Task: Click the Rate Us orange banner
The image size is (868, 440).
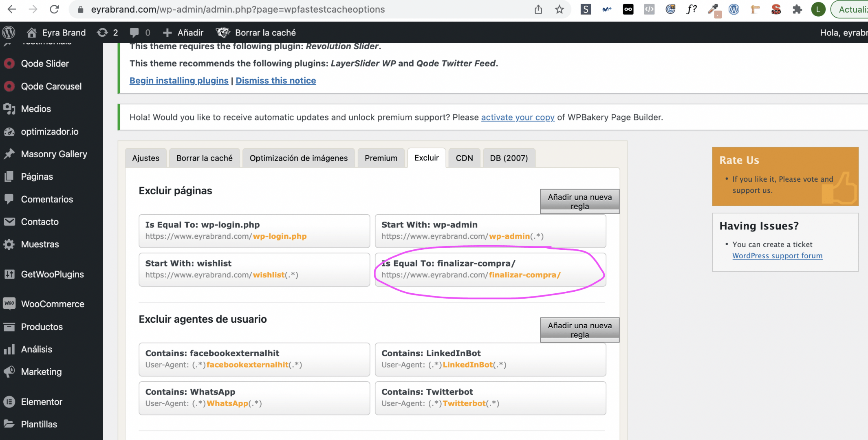Action: pyautogui.click(x=785, y=176)
